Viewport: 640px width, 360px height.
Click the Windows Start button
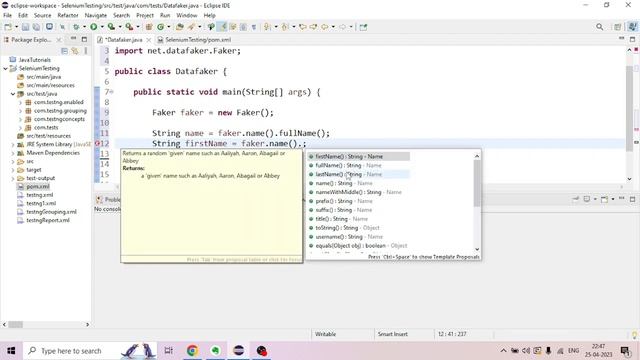(11, 351)
